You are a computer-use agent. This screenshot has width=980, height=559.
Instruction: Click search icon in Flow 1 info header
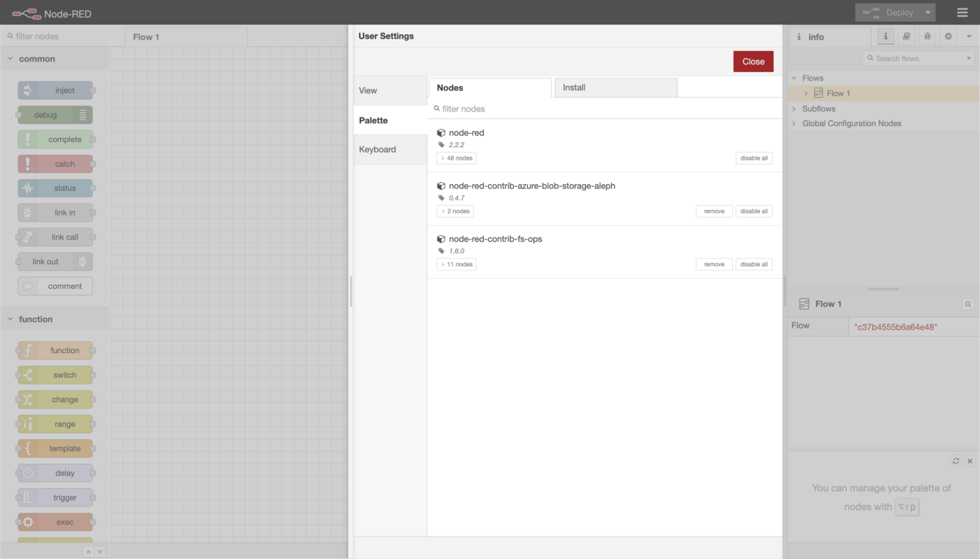968,304
